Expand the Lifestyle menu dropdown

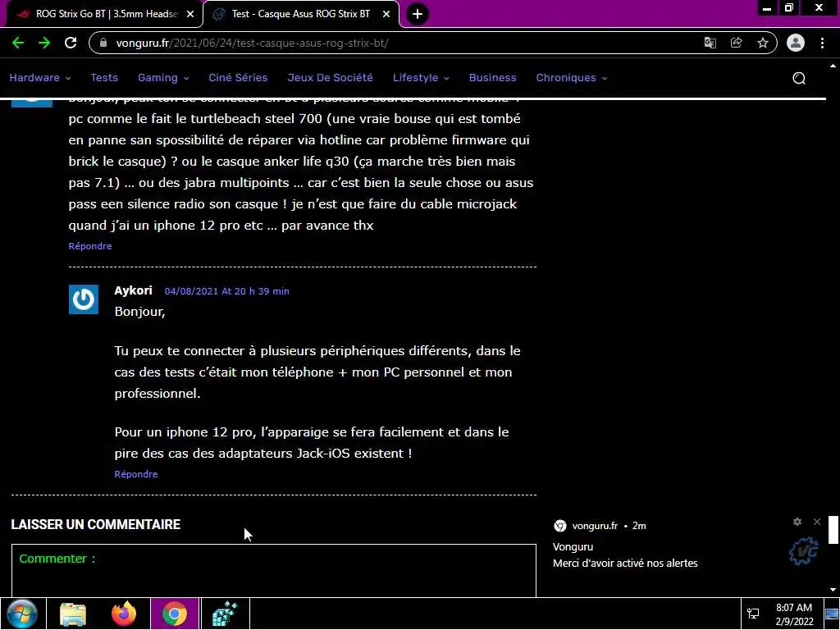click(421, 78)
